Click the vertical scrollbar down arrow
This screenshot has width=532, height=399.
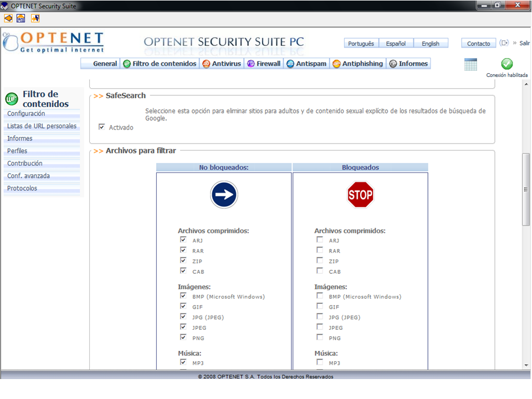pos(526,365)
